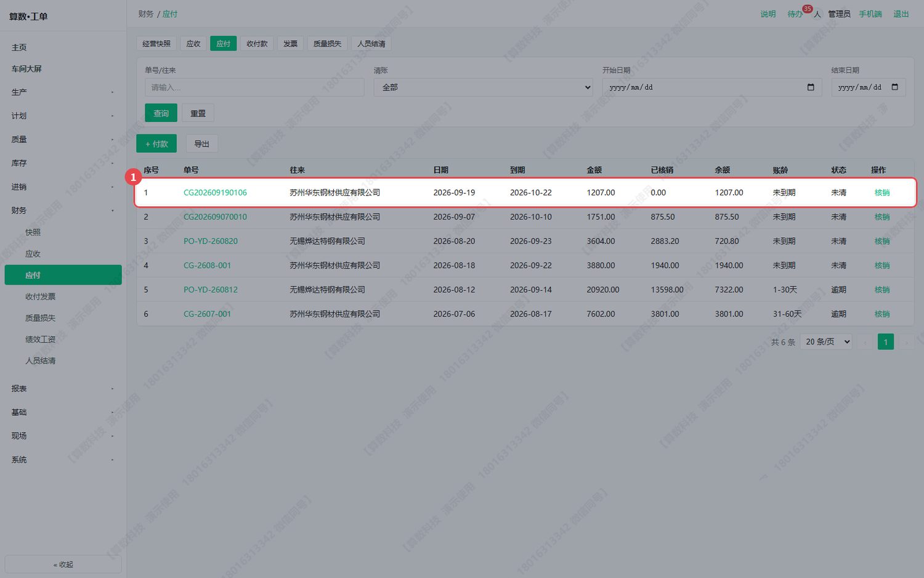Open the calendar picker for 结束日期
Viewport: 924px width, 578px height.
pyautogui.click(x=895, y=88)
